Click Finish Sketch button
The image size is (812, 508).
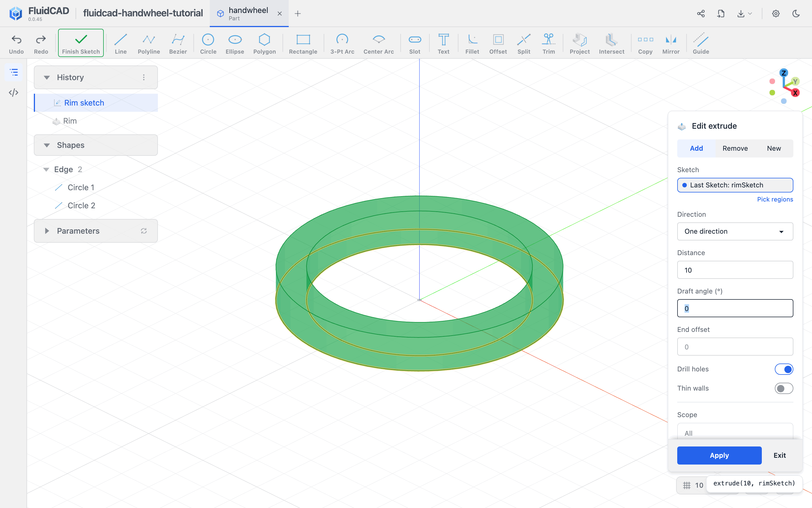81,43
